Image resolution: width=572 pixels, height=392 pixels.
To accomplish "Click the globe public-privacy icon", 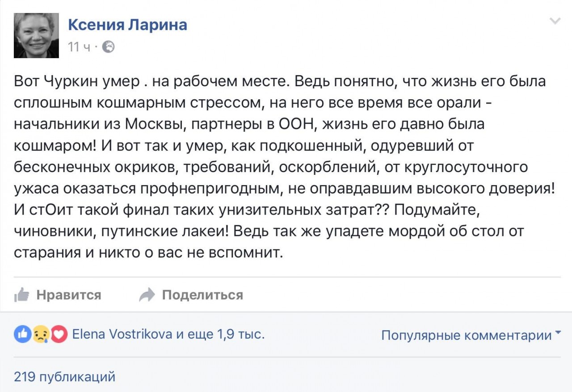I will [x=108, y=46].
